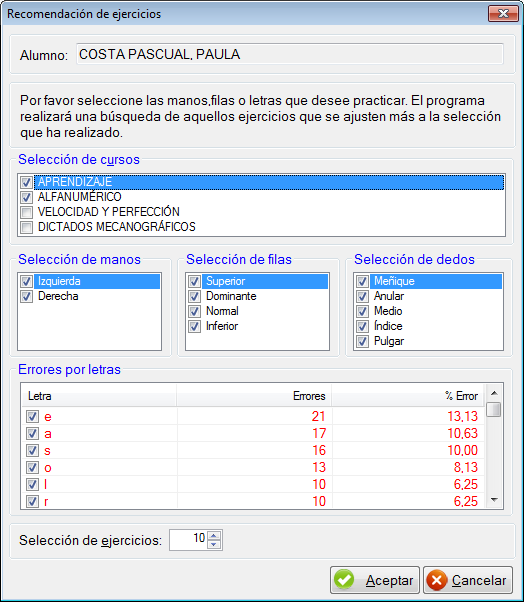Click the green checkmark Aceptar button

[x=375, y=580]
